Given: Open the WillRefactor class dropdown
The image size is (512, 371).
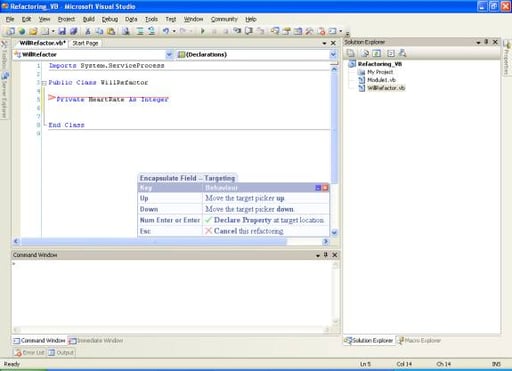Looking at the screenshot, I should [x=169, y=54].
